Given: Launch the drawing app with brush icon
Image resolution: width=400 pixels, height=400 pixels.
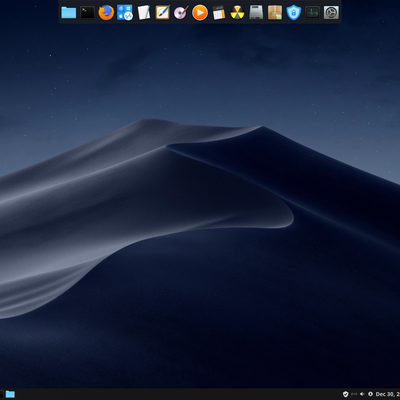Looking at the screenshot, I should tap(163, 13).
